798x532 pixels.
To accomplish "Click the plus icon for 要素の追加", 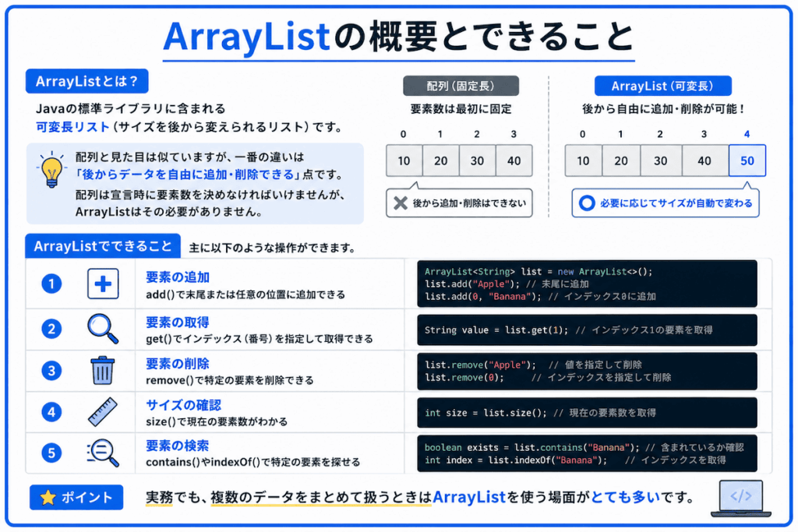I will (103, 284).
